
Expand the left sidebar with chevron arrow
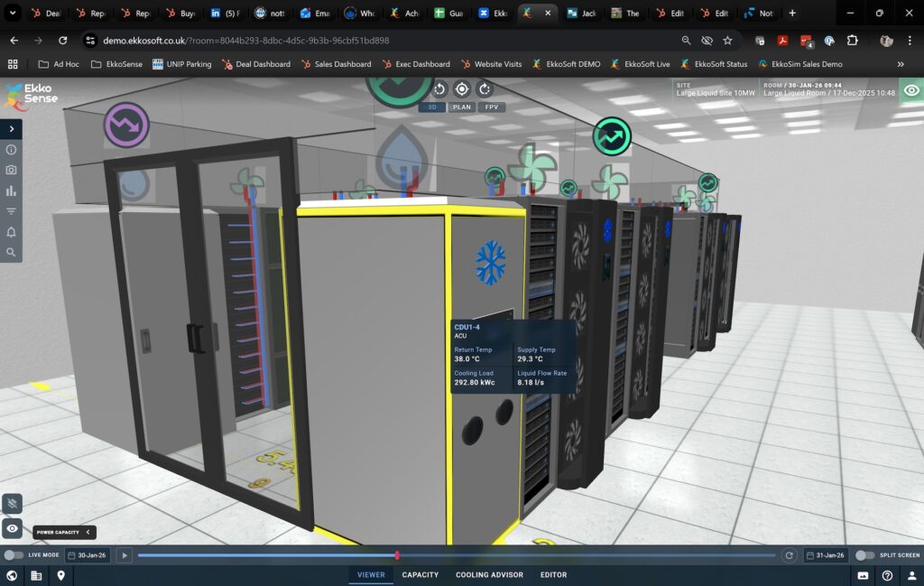[11, 129]
